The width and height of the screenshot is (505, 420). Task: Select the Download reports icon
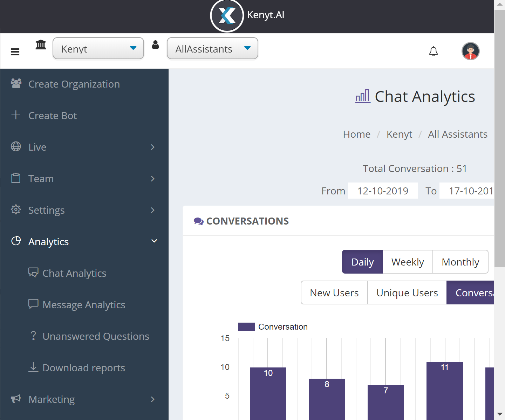coord(33,367)
